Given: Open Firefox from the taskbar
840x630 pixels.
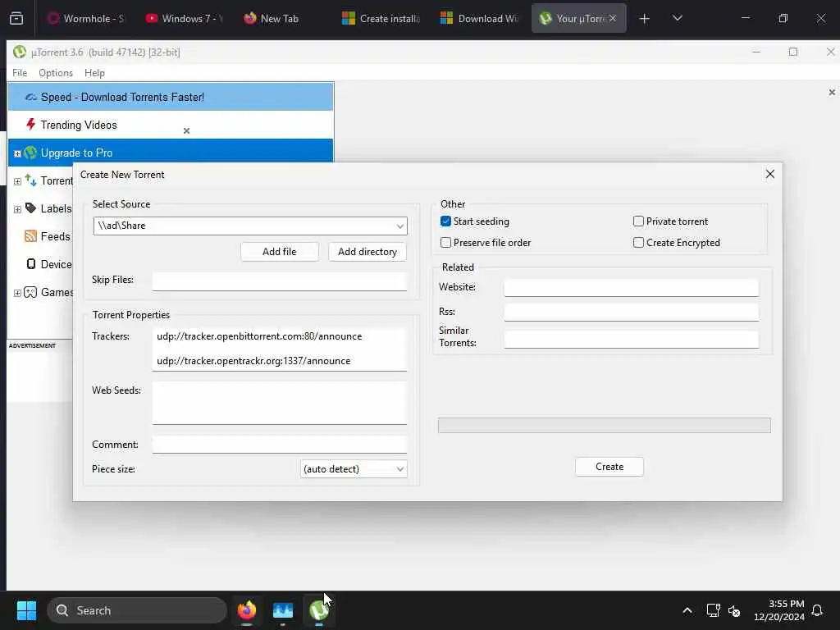Looking at the screenshot, I should [247, 610].
